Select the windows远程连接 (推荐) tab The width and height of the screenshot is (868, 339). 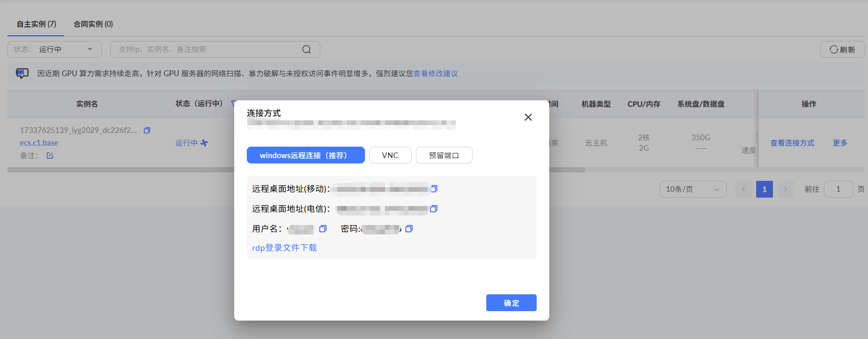coord(306,155)
